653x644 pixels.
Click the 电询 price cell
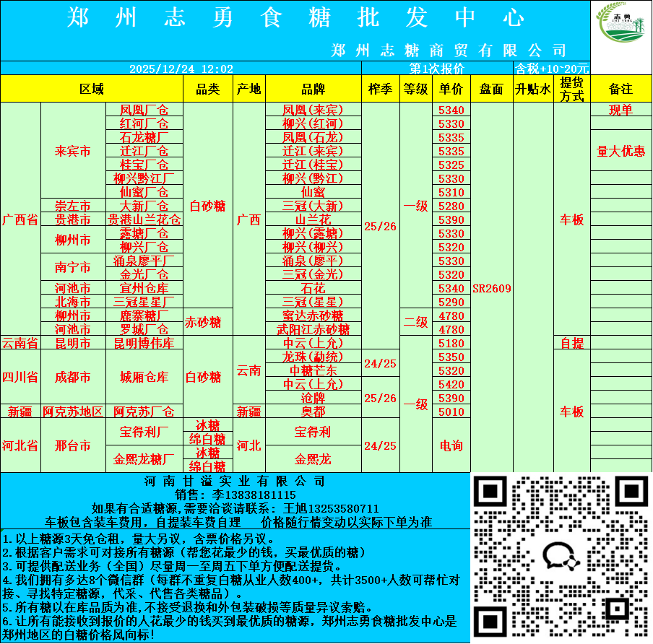click(451, 445)
